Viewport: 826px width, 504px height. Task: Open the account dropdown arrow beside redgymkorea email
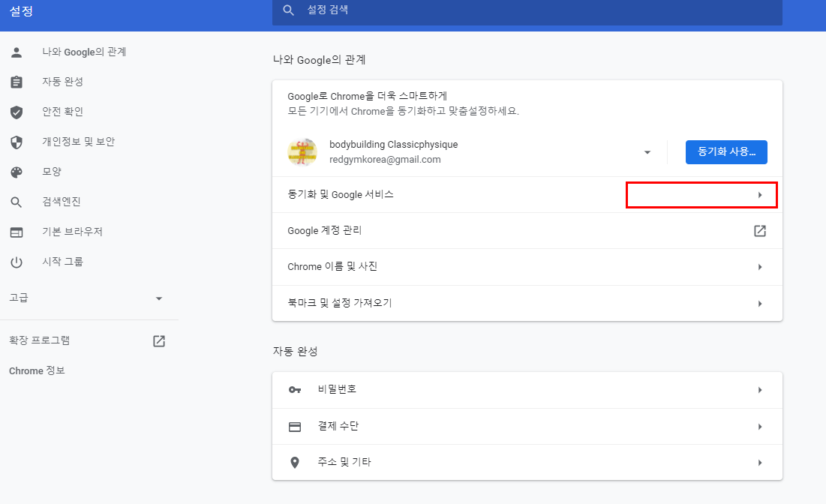pyautogui.click(x=647, y=152)
